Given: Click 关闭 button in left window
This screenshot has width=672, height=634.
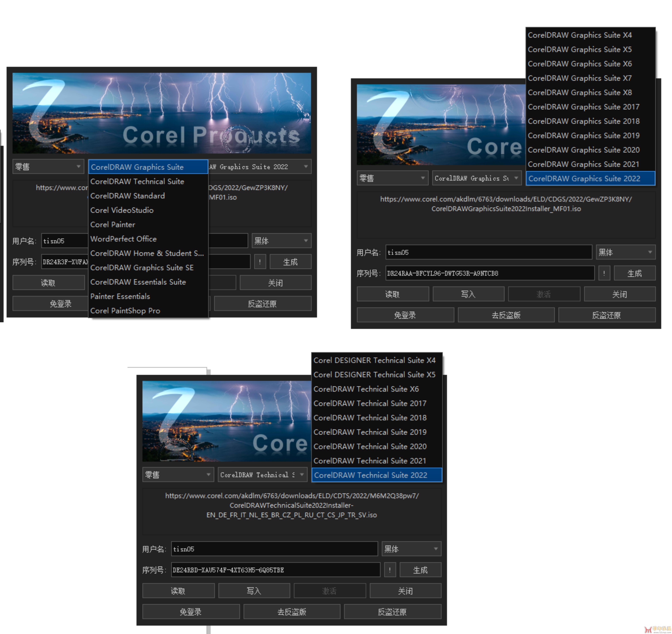Looking at the screenshot, I should 275,283.
